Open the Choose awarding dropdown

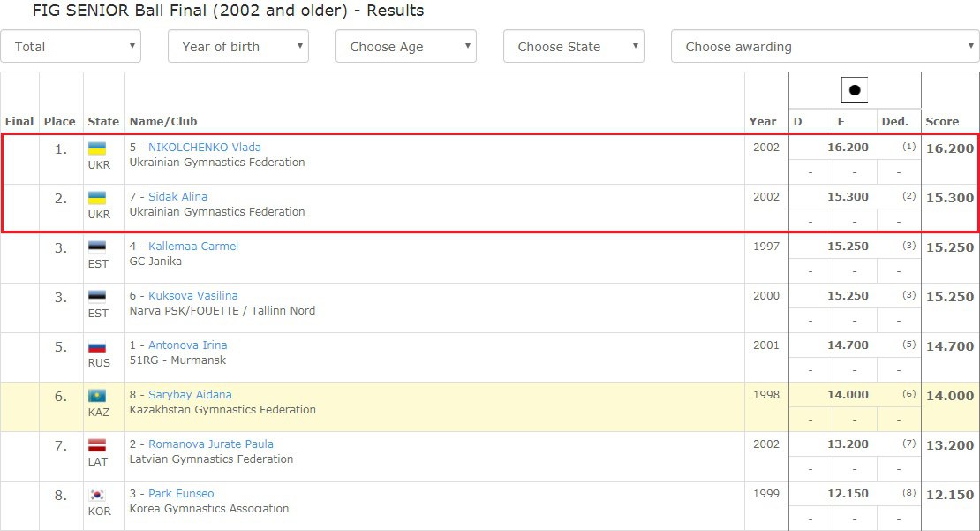tap(825, 47)
